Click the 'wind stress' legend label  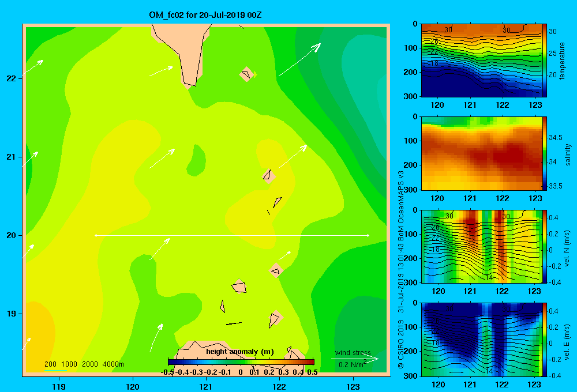pyautogui.click(x=353, y=353)
